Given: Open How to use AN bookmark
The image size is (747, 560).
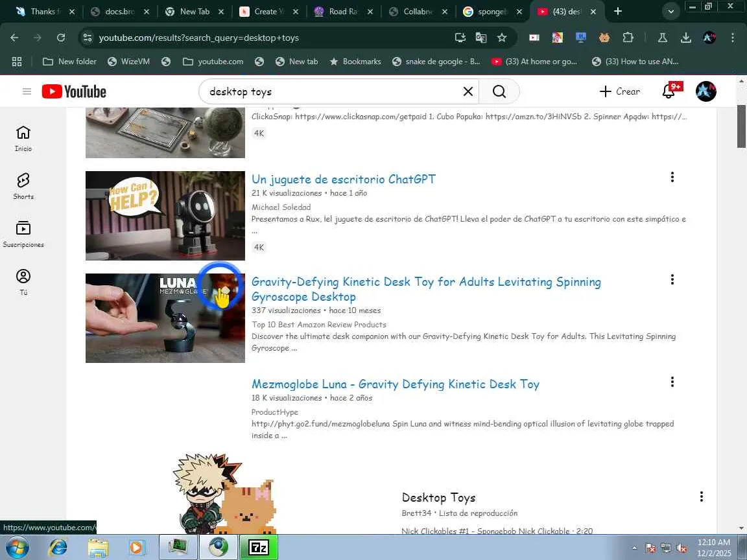Looking at the screenshot, I should [635, 62].
